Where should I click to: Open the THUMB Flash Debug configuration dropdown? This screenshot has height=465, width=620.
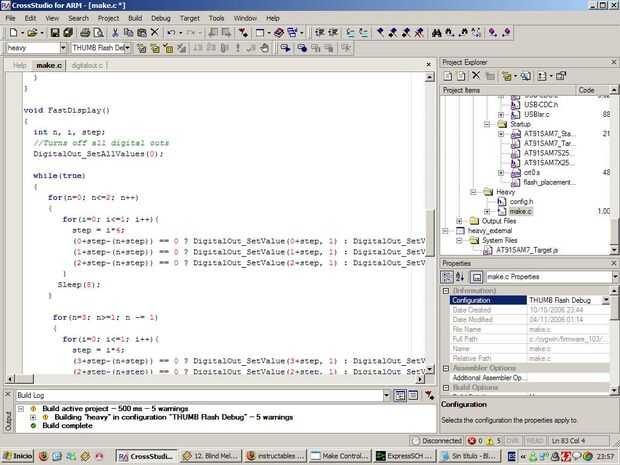[x=126, y=48]
